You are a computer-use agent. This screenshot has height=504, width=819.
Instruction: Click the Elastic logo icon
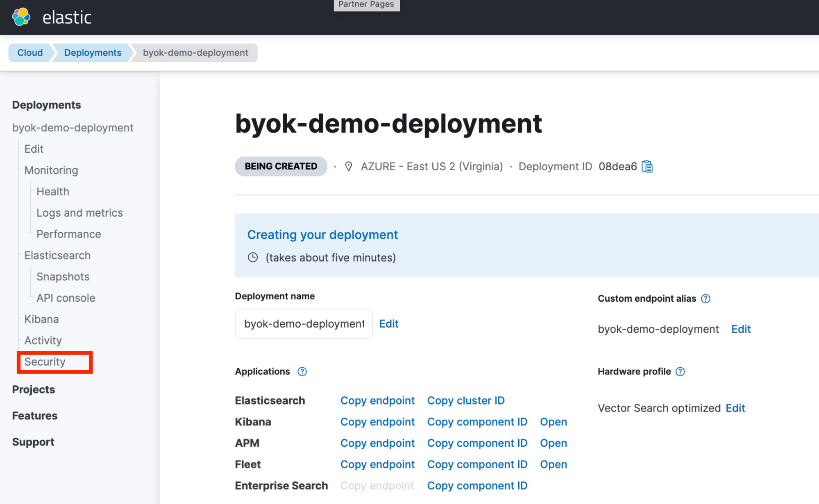tap(21, 17)
